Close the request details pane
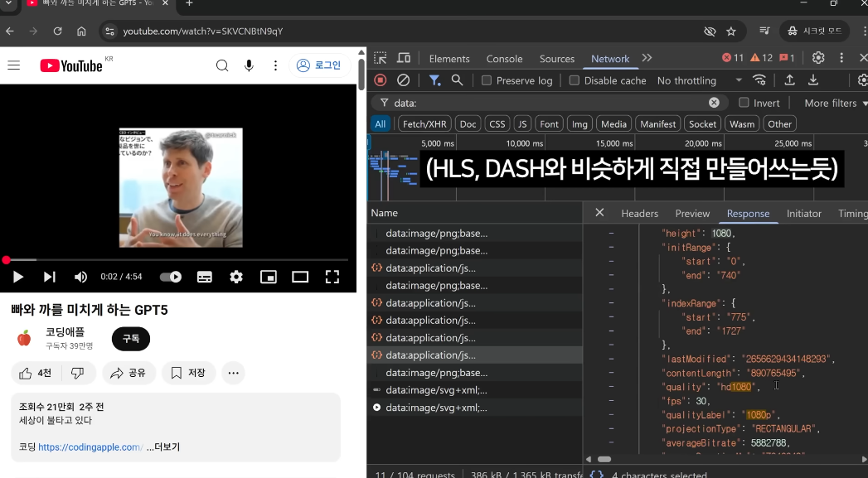868x478 pixels. 599,213
